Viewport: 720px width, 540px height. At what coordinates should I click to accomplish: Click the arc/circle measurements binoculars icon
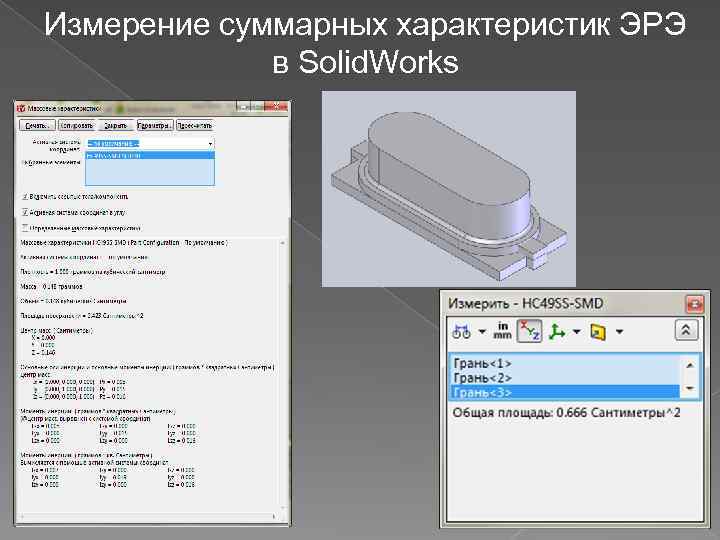tap(461, 332)
